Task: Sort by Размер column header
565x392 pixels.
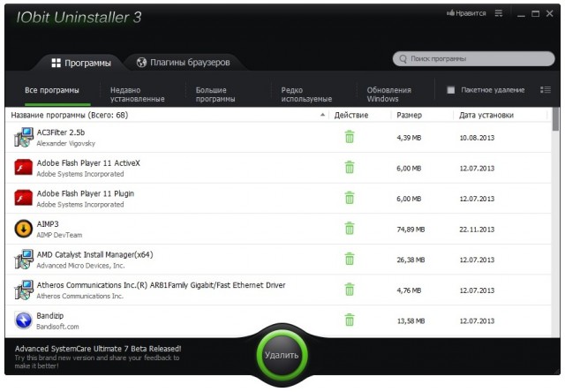Action: pos(409,115)
